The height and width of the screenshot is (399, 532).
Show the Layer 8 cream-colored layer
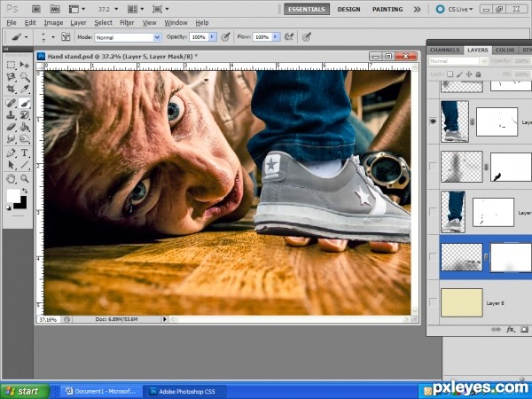pos(433,301)
